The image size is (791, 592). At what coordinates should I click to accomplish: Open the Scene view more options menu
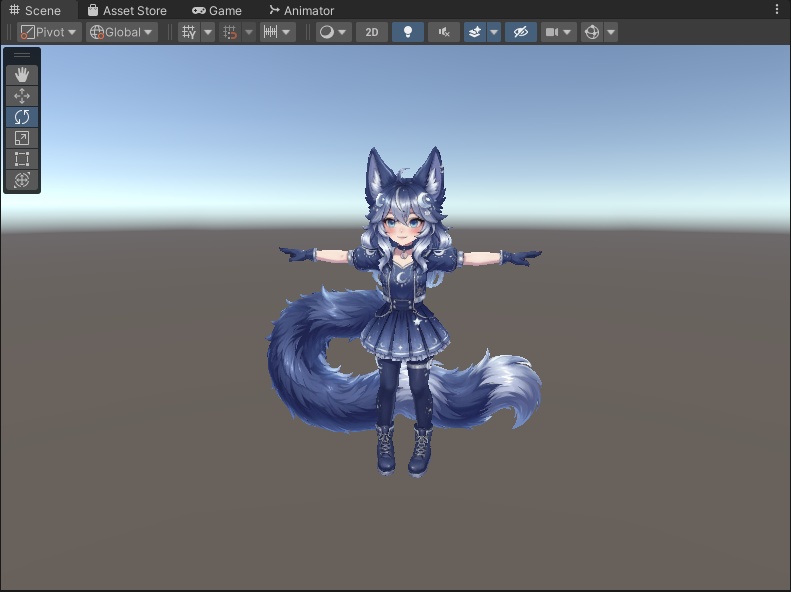point(776,10)
